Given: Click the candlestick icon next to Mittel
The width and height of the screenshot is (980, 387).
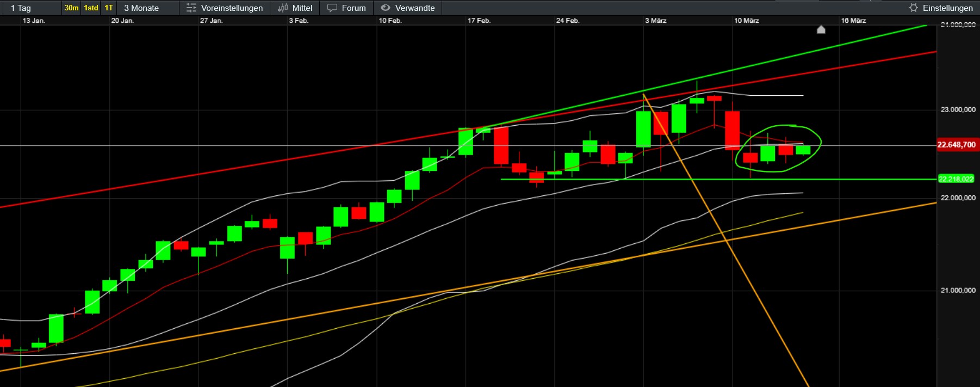Looking at the screenshot, I should pyautogui.click(x=283, y=8).
